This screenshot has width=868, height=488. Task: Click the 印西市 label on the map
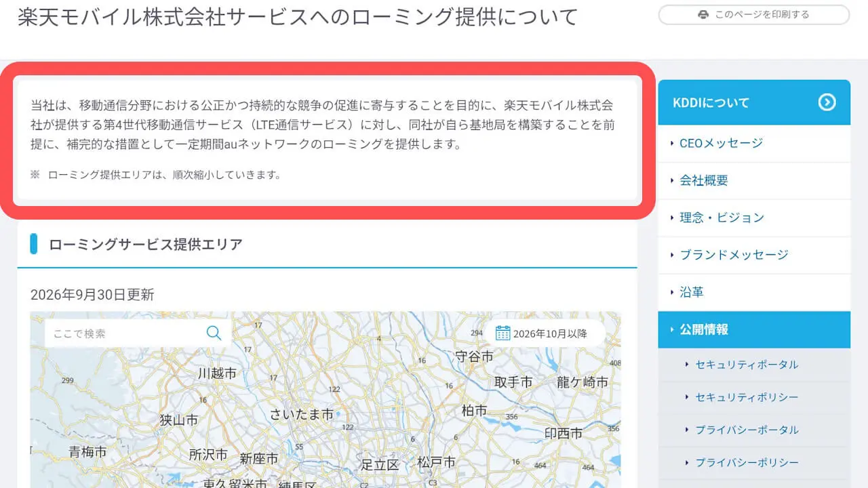(x=564, y=433)
